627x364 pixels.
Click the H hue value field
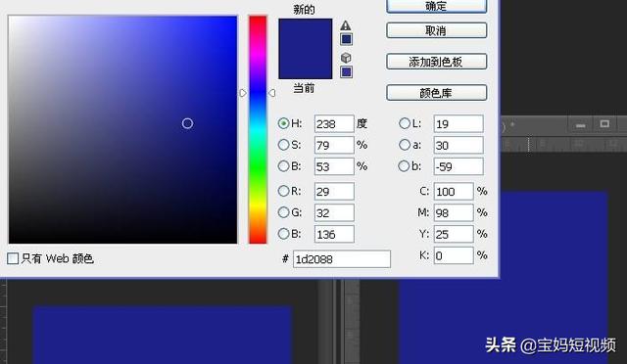334,123
